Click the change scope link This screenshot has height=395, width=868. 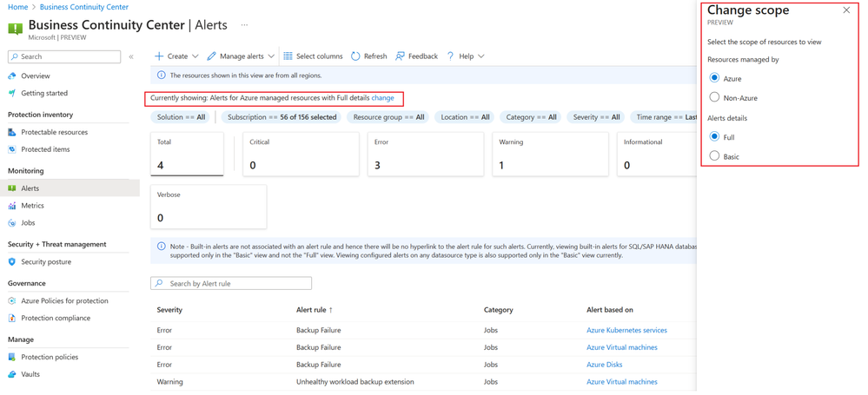coord(382,98)
